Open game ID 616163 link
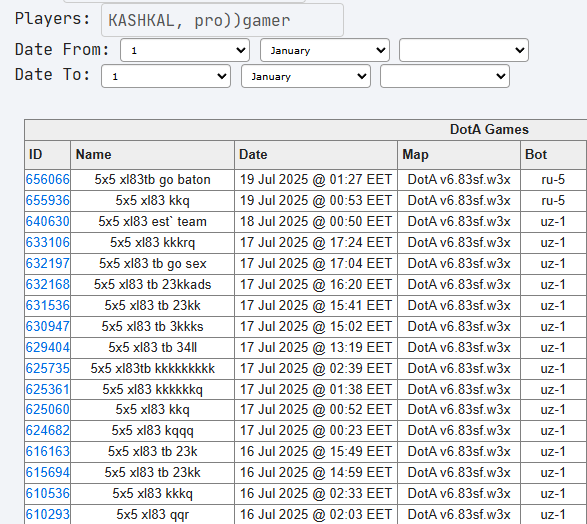The height and width of the screenshot is (524, 587). tap(48, 451)
